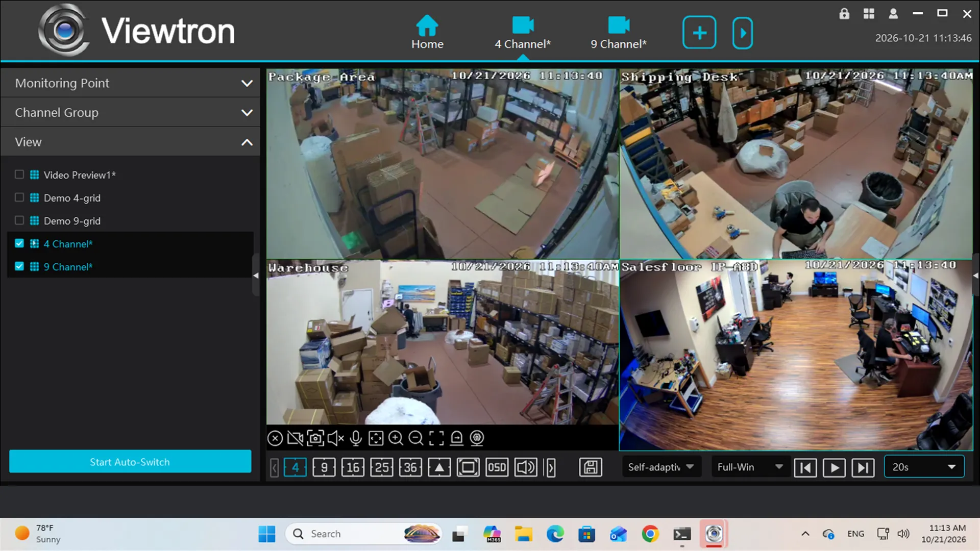Switch to the 4 Channel* tab

pyautogui.click(x=523, y=33)
